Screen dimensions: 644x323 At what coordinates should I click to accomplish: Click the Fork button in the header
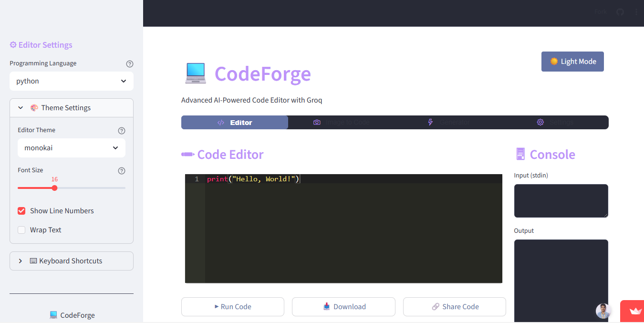601,12
